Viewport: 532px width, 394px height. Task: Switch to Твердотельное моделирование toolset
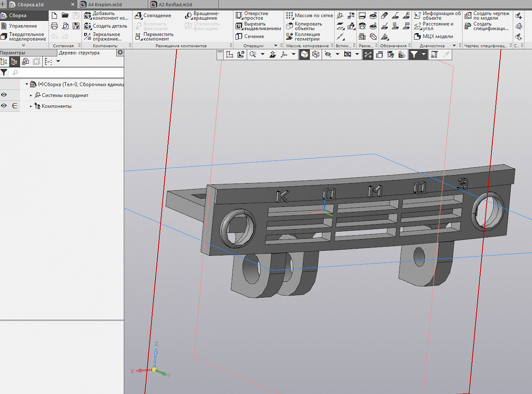(24, 37)
